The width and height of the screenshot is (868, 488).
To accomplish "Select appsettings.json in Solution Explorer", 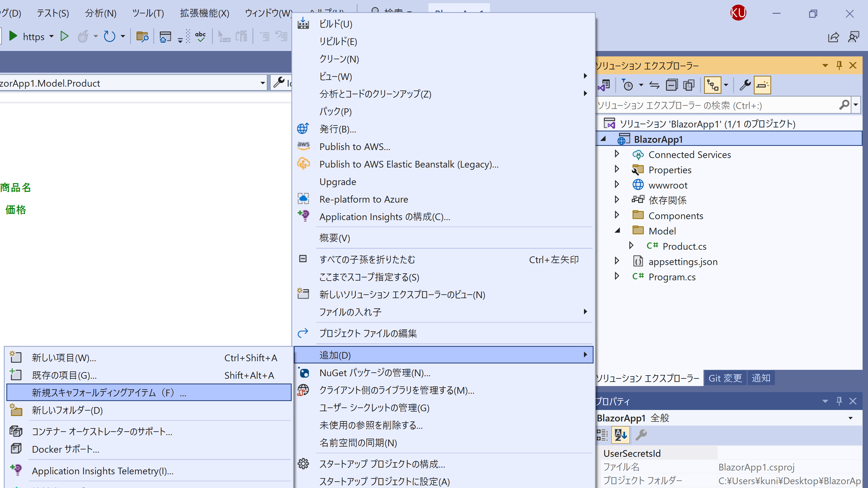I will 683,261.
